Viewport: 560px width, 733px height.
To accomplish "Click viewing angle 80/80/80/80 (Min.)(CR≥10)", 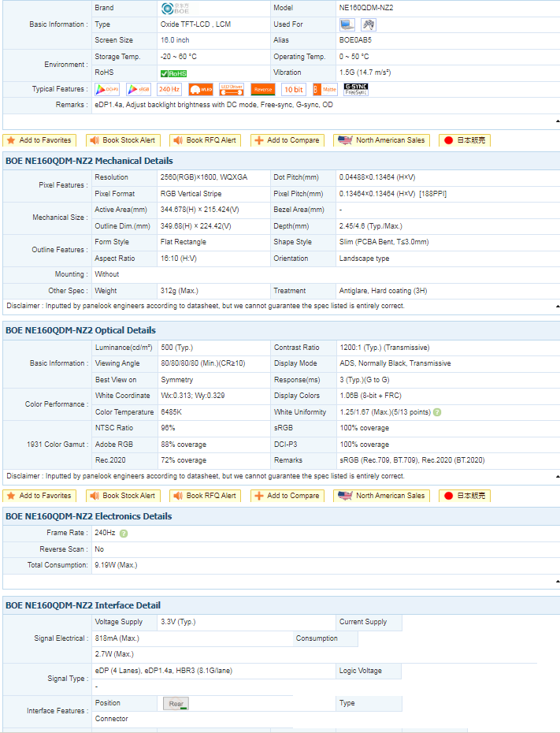I will point(203,363).
